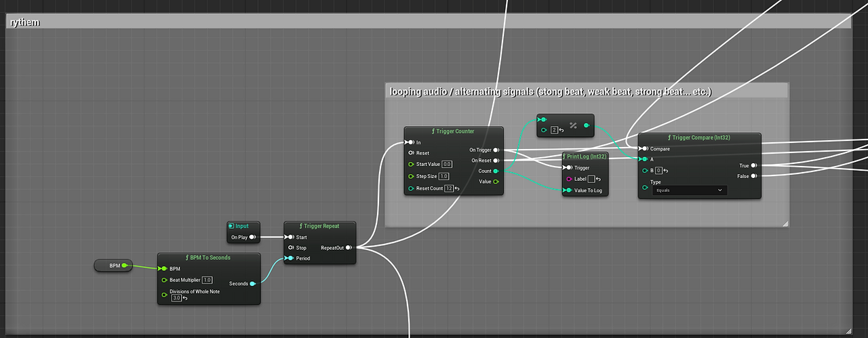This screenshot has width=868, height=338.
Task: Select the looping audio comment box title
Action: [551, 91]
